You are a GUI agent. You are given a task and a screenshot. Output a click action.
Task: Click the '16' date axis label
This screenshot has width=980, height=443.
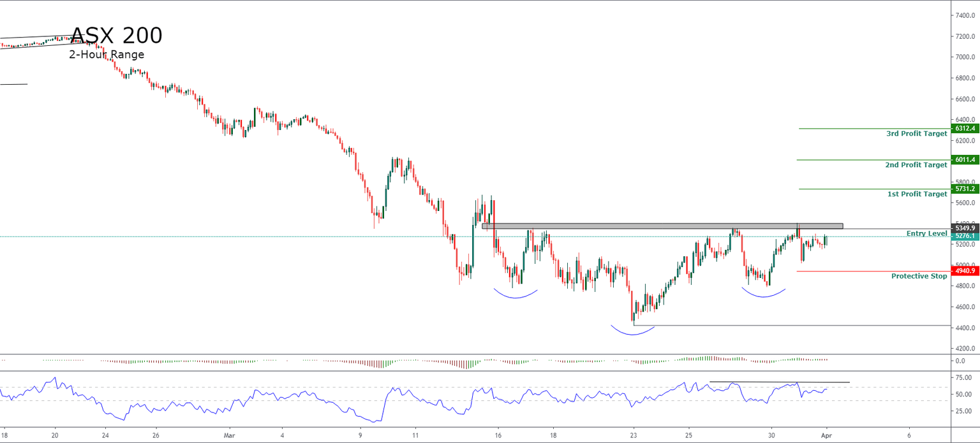tap(498, 437)
